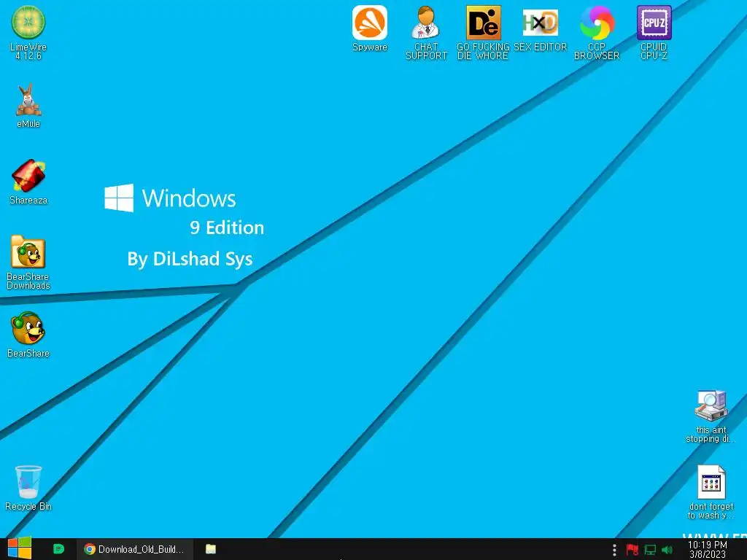Open the clock showing 10:19 PM
747x560 pixels.
tap(708, 550)
